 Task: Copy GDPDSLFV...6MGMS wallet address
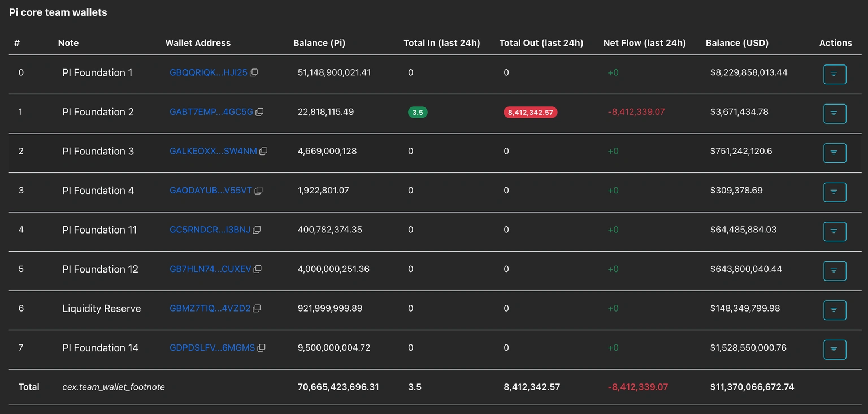(x=261, y=348)
